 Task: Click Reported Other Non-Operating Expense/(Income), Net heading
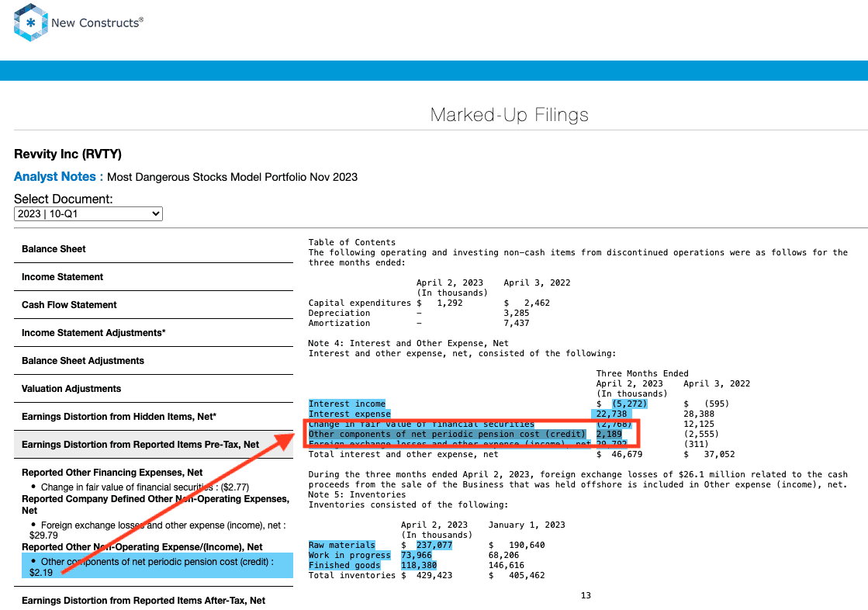[142, 547]
